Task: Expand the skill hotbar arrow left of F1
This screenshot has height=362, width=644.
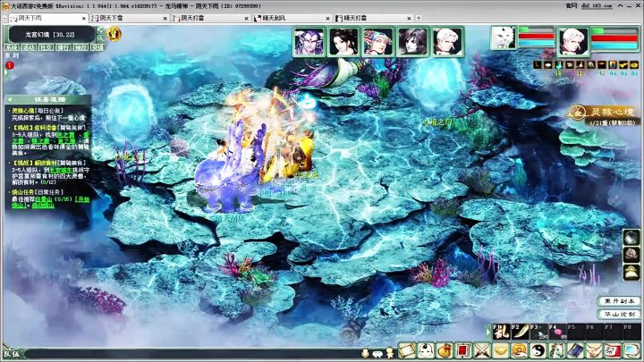Action: (x=488, y=332)
